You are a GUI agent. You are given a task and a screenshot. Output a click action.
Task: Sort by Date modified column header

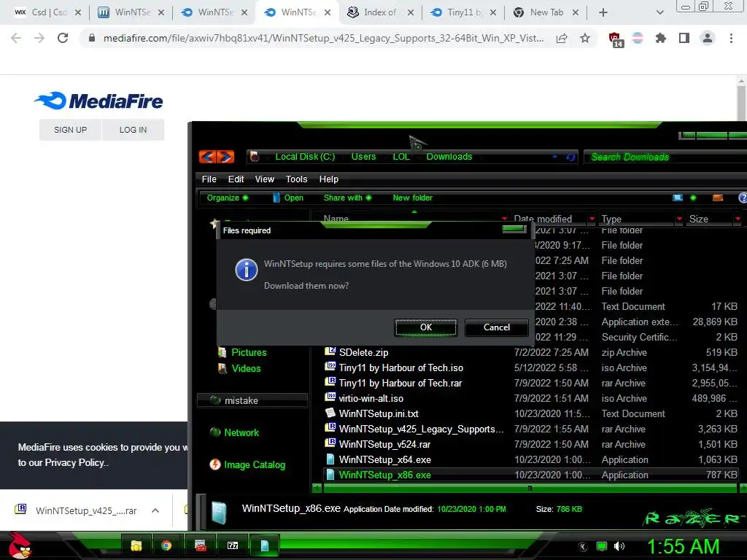click(x=543, y=219)
